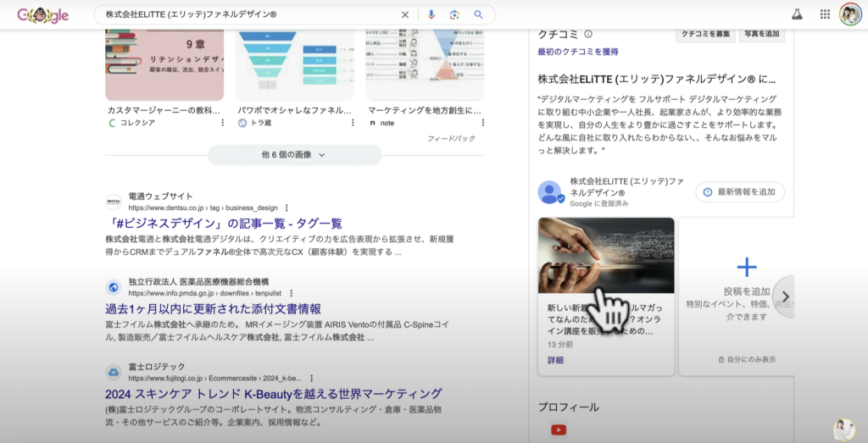Start voice search with microphone icon
Image resolution: width=868 pixels, height=443 pixels.
[x=431, y=14]
